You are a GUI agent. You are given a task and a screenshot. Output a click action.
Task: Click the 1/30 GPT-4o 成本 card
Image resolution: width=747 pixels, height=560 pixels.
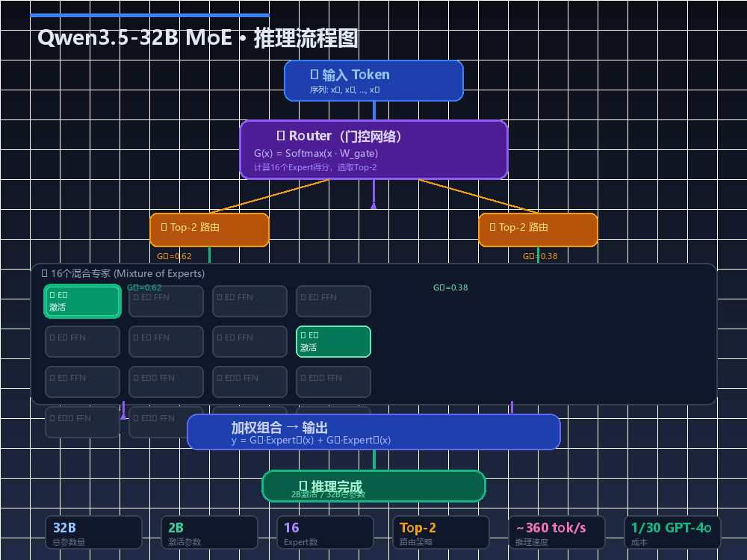click(x=672, y=532)
